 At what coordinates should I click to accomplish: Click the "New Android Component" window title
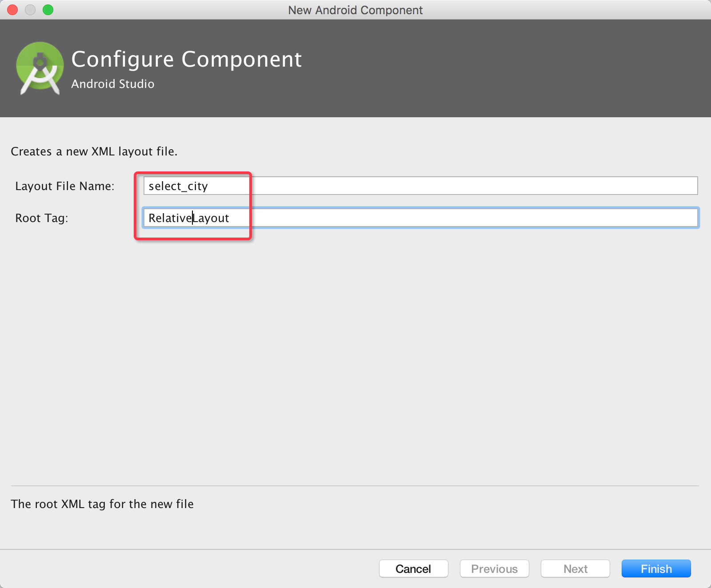point(355,10)
